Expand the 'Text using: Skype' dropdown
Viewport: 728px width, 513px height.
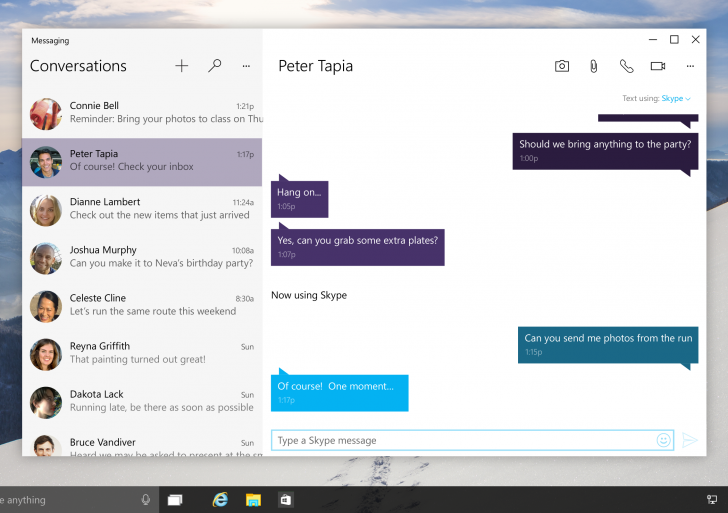tap(676, 99)
